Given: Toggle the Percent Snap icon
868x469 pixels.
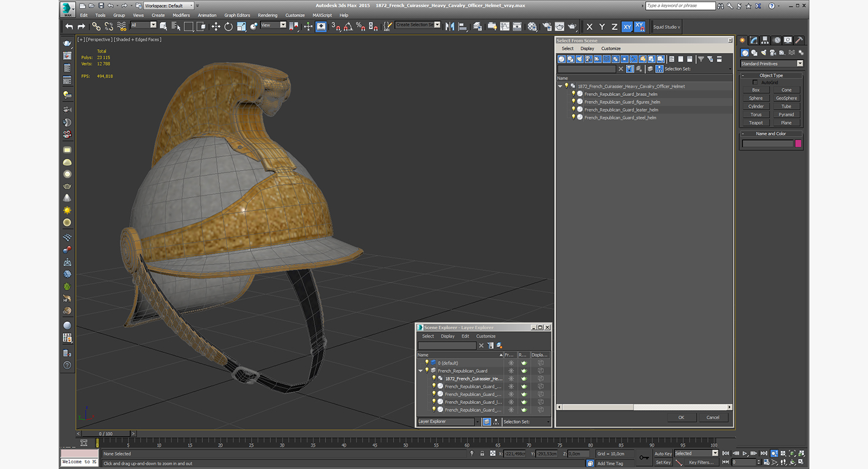Looking at the screenshot, I should click(361, 26).
